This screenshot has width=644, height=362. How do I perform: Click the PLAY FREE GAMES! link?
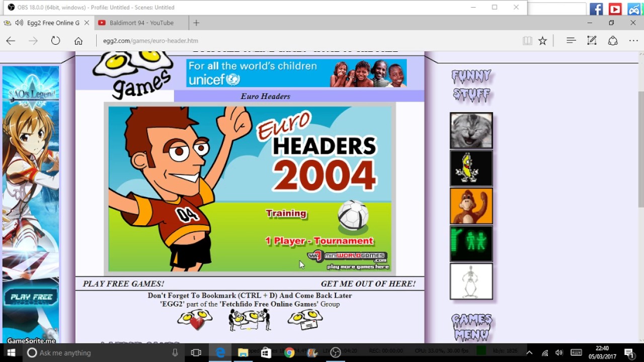123,284
